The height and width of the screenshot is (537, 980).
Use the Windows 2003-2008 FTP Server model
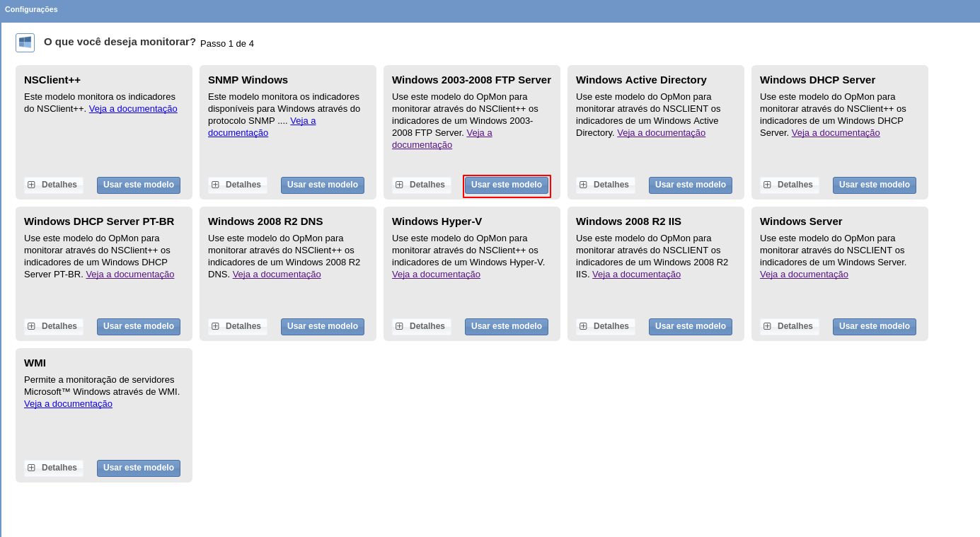(x=507, y=185)
